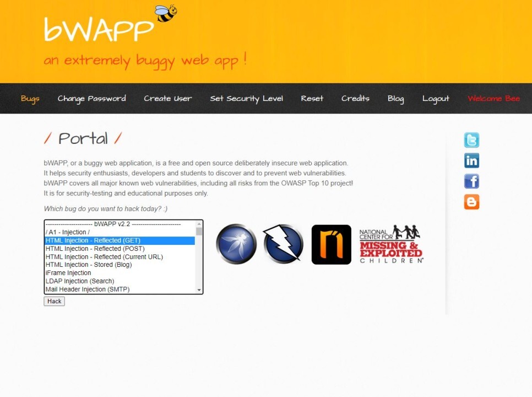
Task: Click the bee mascot icon
Action: tap(166, 13)
